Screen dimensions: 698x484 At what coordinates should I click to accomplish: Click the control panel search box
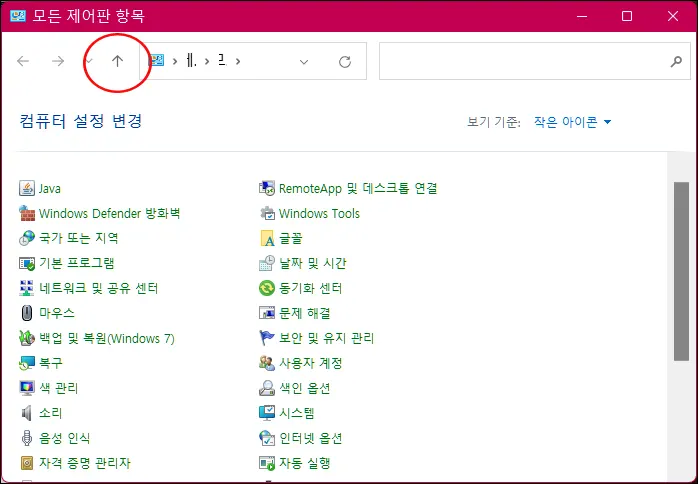point(535,61)
